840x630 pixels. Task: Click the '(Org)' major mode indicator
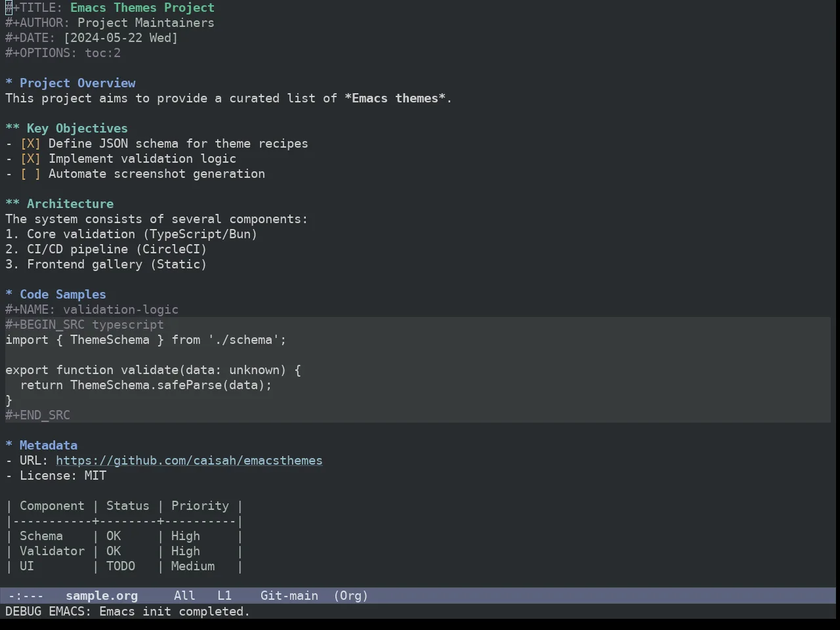pyautogui.click(x=350, y=596)
